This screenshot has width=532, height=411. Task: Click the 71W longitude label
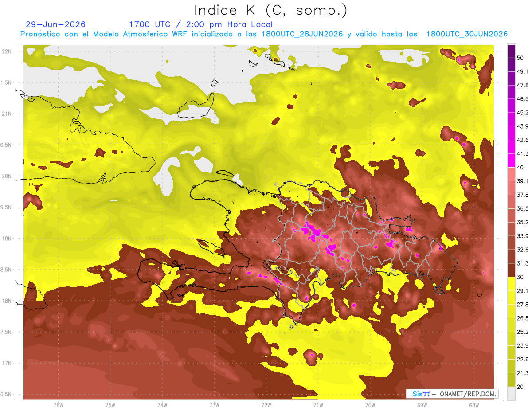coord(318,405)
